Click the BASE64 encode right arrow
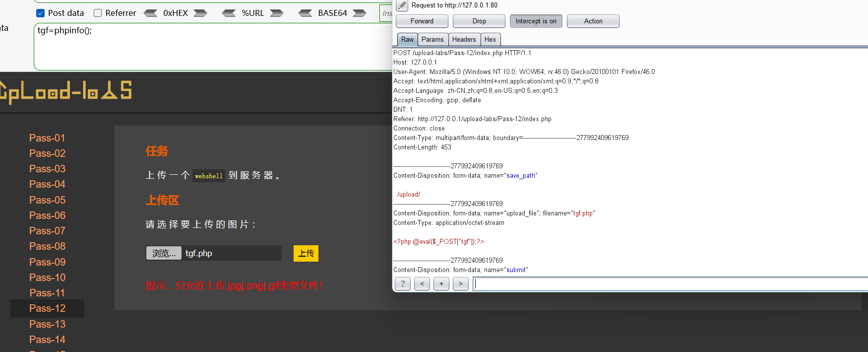Image resolution: width=868 pixels, height=352 pixels. 360,13
